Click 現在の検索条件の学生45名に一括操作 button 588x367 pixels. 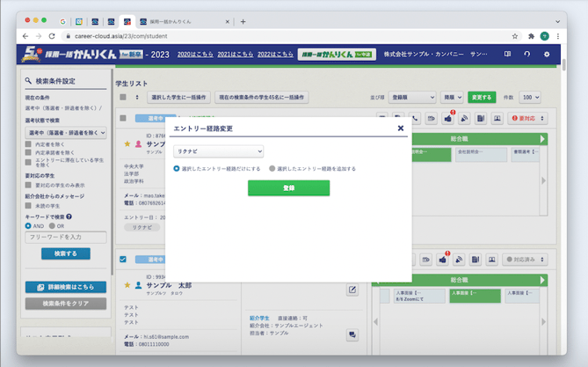pyautogui.click(x=261, y=98)
